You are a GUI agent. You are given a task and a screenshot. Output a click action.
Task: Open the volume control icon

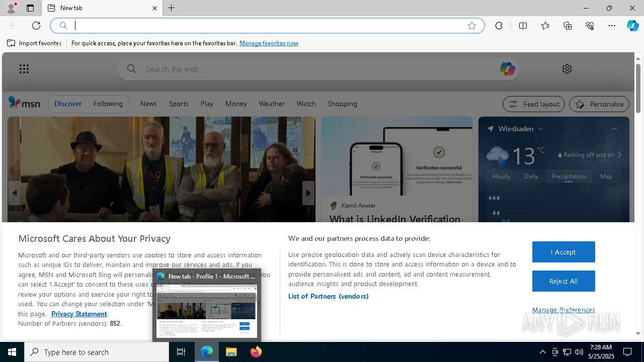(x=579, y=352)
